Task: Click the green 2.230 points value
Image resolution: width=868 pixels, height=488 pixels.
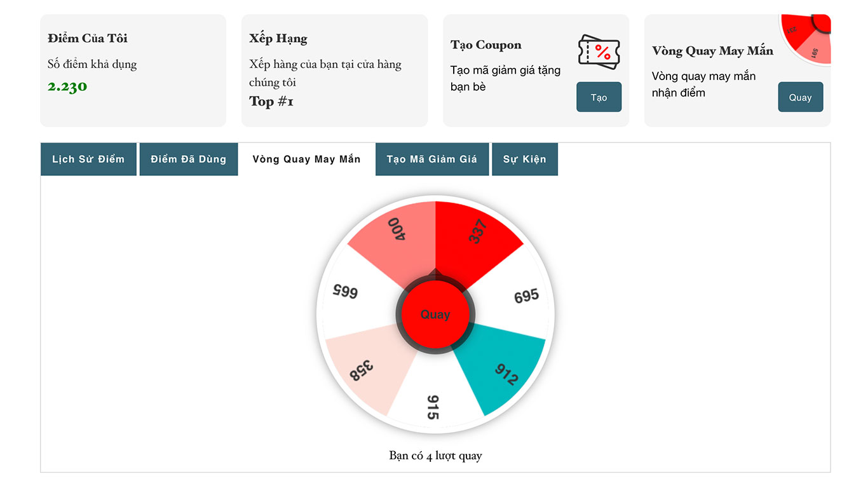Action: pyautogui.click(x=67, y=86)
